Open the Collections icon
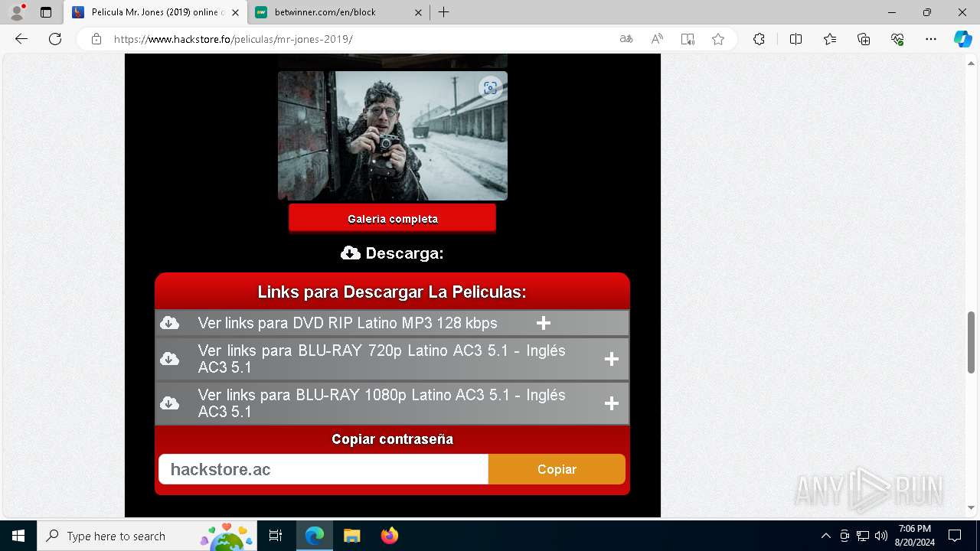The width and height of the screenshot is (980, 551). pyautogui.click(x=864, y=39)
